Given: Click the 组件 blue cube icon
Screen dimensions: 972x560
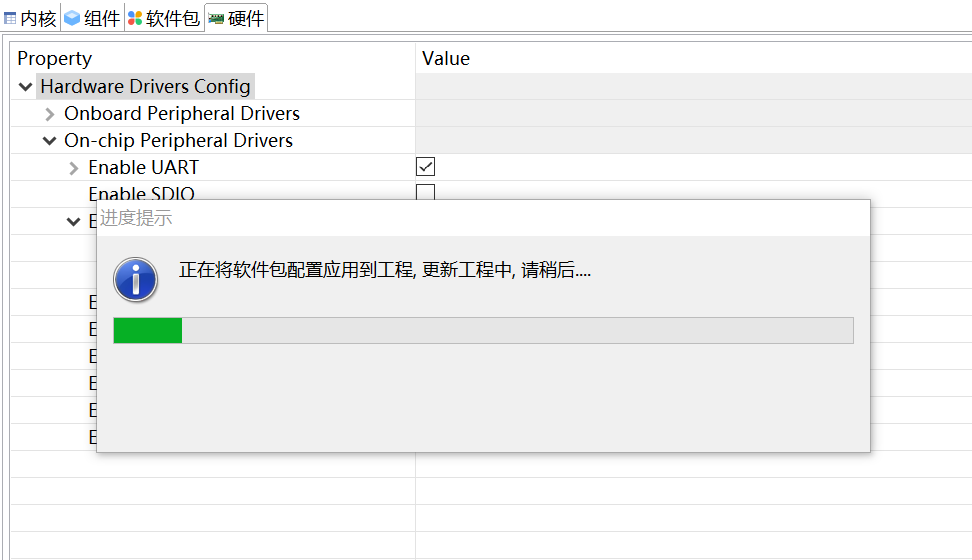Looking at the screenshot, I should [x=73, y=18].
